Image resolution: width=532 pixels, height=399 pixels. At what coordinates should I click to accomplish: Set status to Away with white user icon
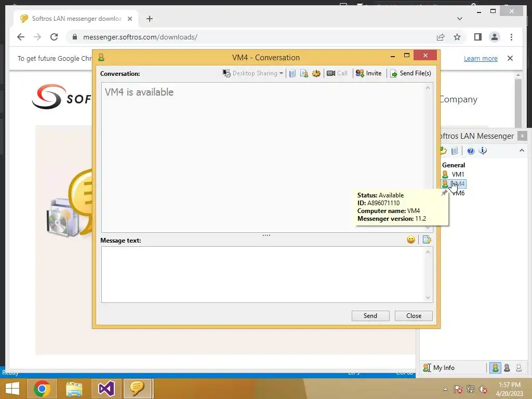pos(519,367)
